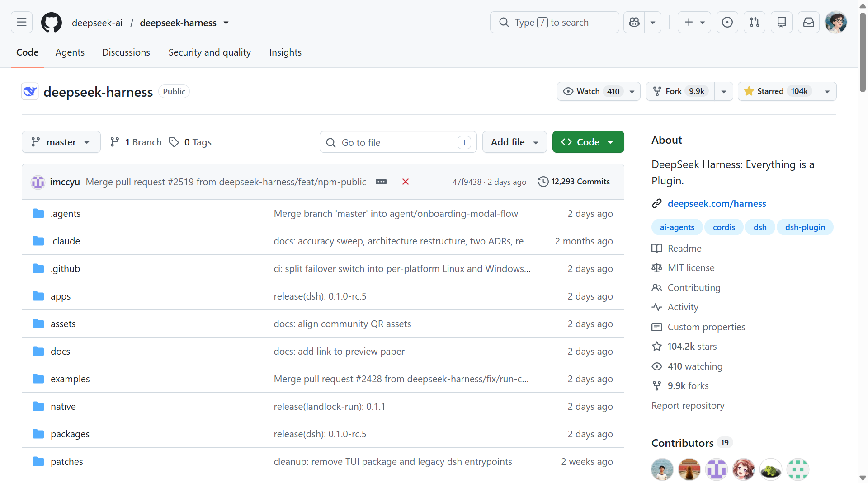
Task: Open repositories icon in header
Action: (782, 22)
